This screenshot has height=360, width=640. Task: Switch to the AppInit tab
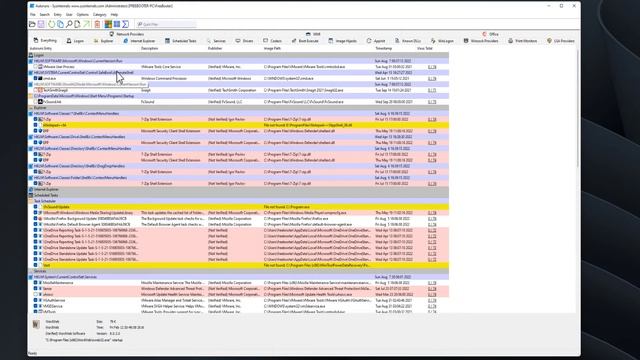point(376,41)
